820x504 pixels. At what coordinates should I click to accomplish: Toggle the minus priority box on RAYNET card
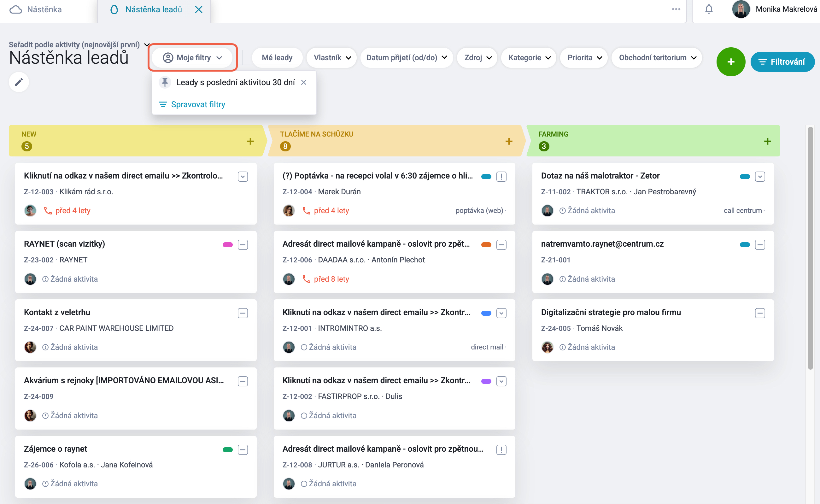[x=243, y=245]
